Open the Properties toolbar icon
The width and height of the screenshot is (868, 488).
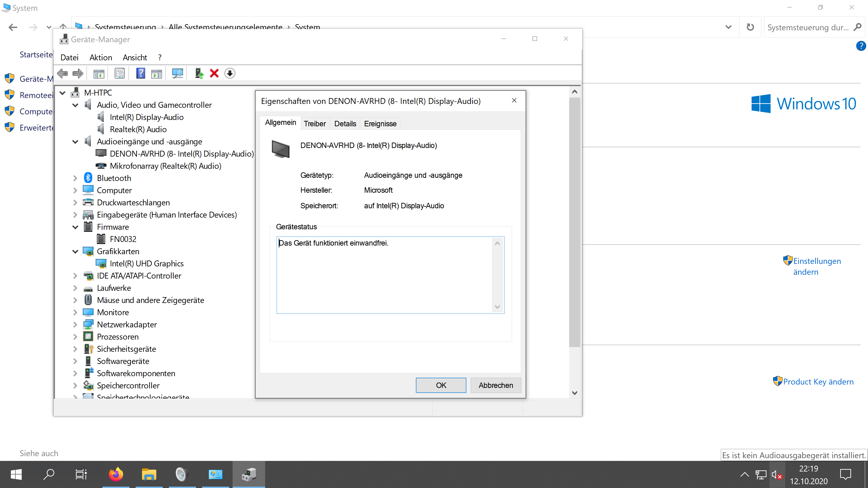coord(120,73)
